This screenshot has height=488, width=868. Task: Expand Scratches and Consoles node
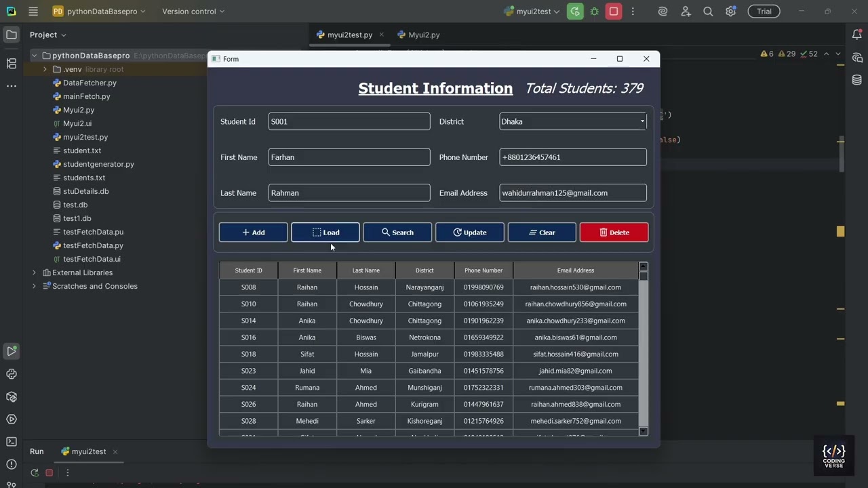coord(34,286)
